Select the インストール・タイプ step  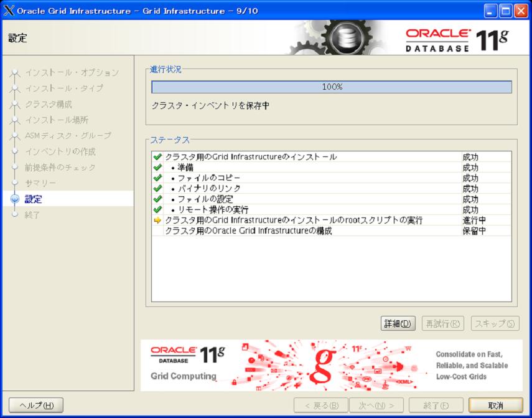tap(64, 88)
